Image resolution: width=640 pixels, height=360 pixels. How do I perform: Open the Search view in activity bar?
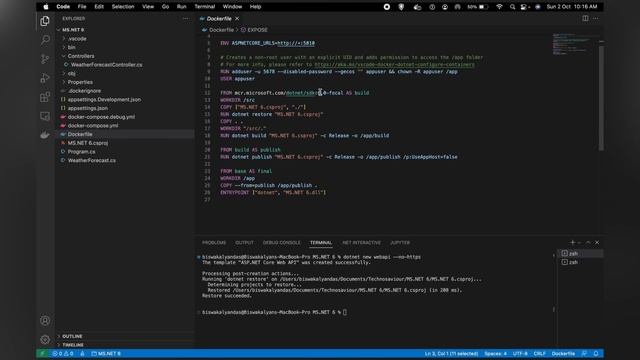[45, 40]
